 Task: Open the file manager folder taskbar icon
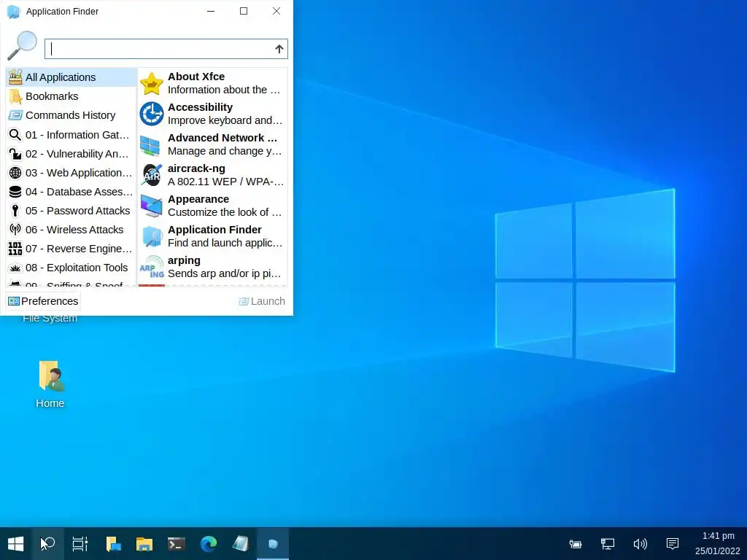point(144,544)
